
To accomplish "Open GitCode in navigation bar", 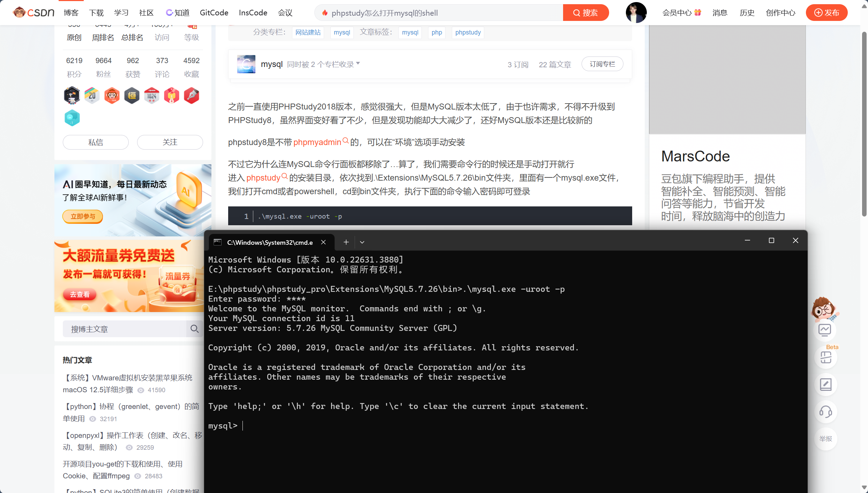I will click(214, 13).
